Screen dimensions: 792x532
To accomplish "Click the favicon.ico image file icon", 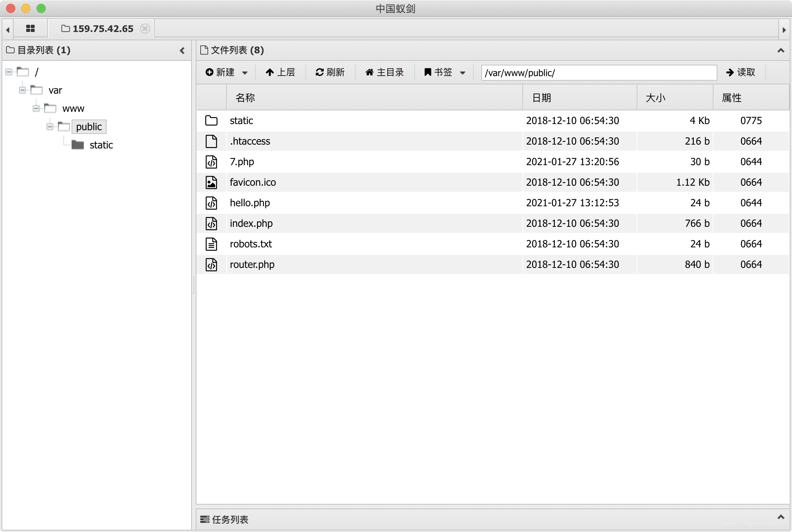I will point(211,182).
